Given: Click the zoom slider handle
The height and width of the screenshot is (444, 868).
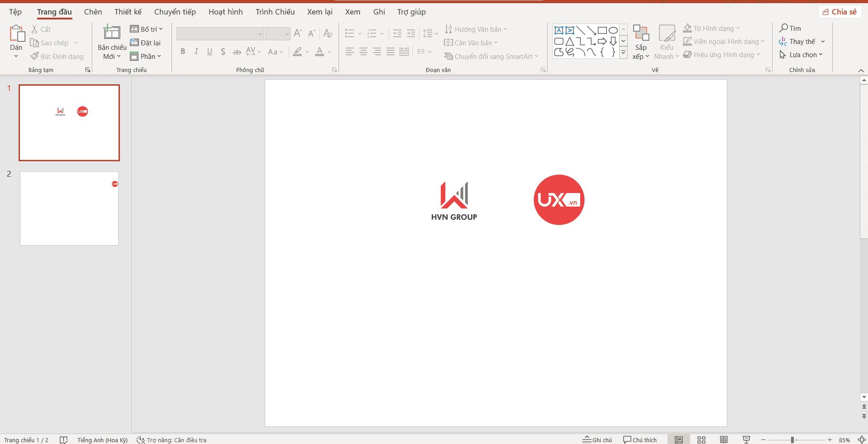Looking at the screenshot, I should coord(792,439).
